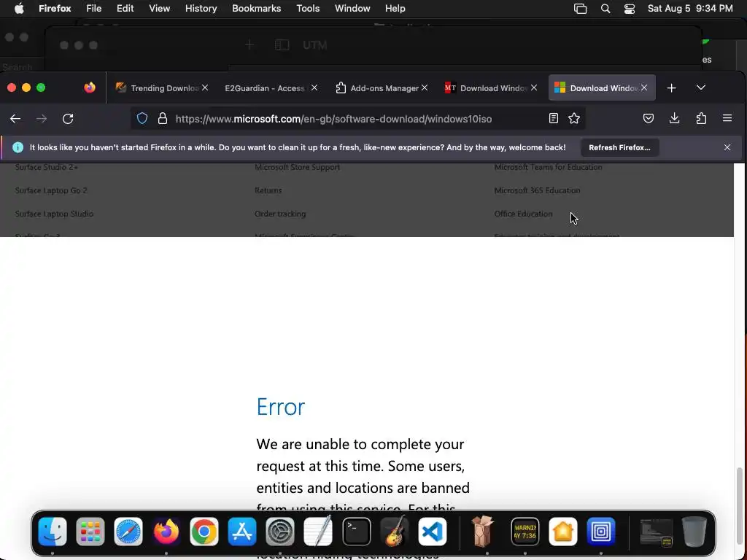Launch GarageBand from the Dock
Image resolution: width=747 pixels, height=560 pixels.
tap(395, 532)
